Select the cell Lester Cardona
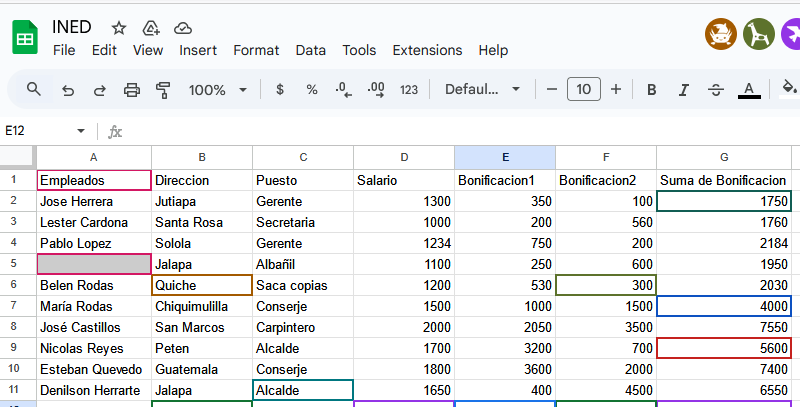Image resolution: width=800 pixels, height=407 pixels. (x=94, y=222)
